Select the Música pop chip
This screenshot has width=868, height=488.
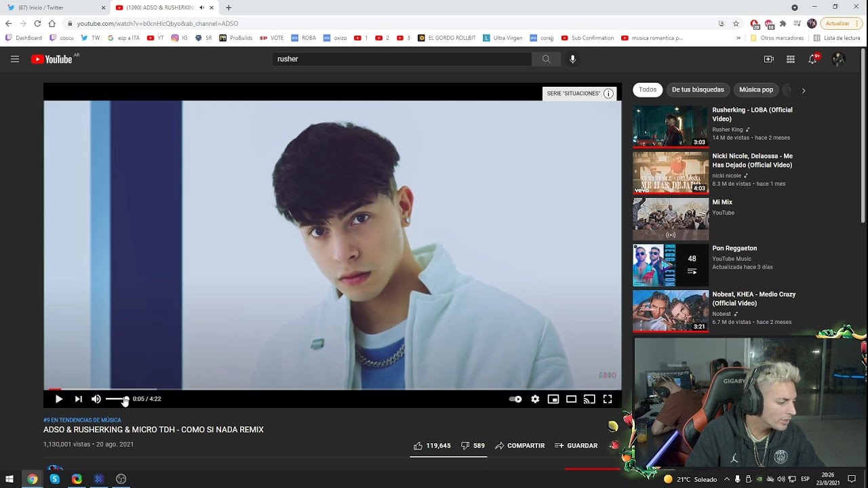coord(756,90)
